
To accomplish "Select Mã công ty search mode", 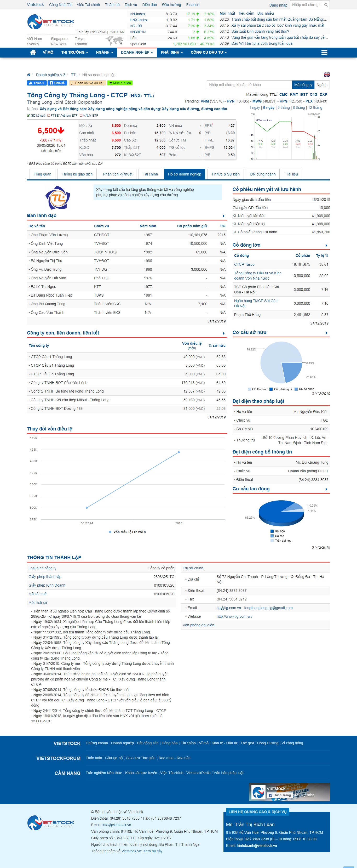I will [x=303, y=84].
